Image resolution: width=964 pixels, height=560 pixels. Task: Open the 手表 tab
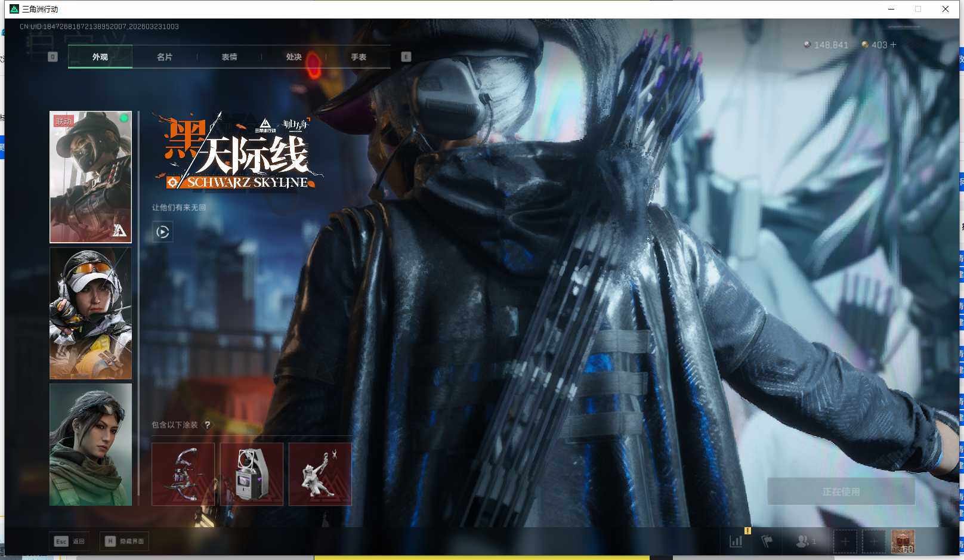(359, 57)
